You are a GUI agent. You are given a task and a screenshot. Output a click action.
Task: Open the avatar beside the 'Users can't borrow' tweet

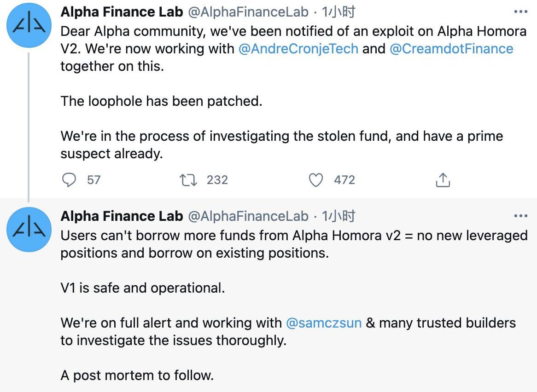click(x=29, y=229)
